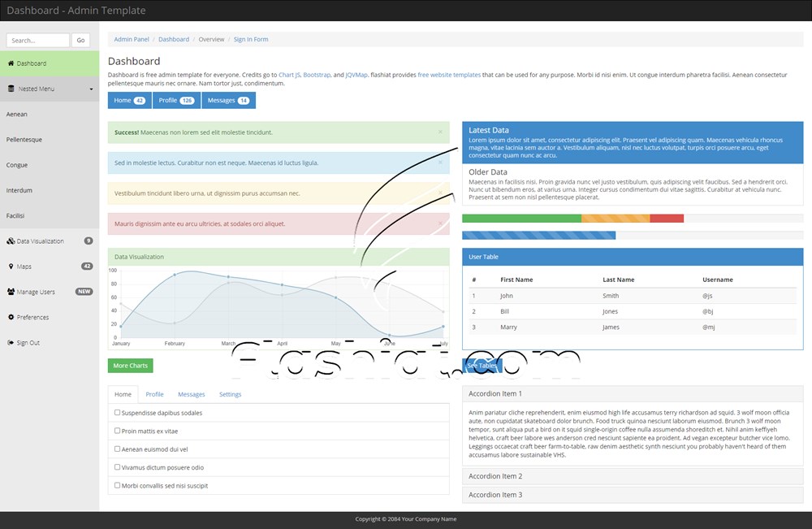This screenshot has width=812, height=529.
Task: Enable the Vivamus dictum posuere odio checkbox
Action: click(x=117, y=466)
